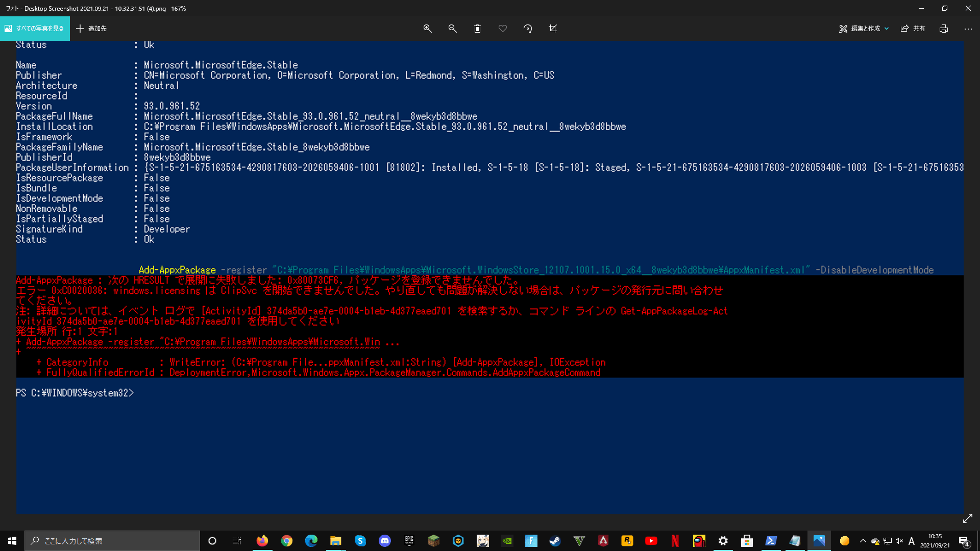Click the See all photos button
This screenshot has width=980, height=551.
point(35,29)
